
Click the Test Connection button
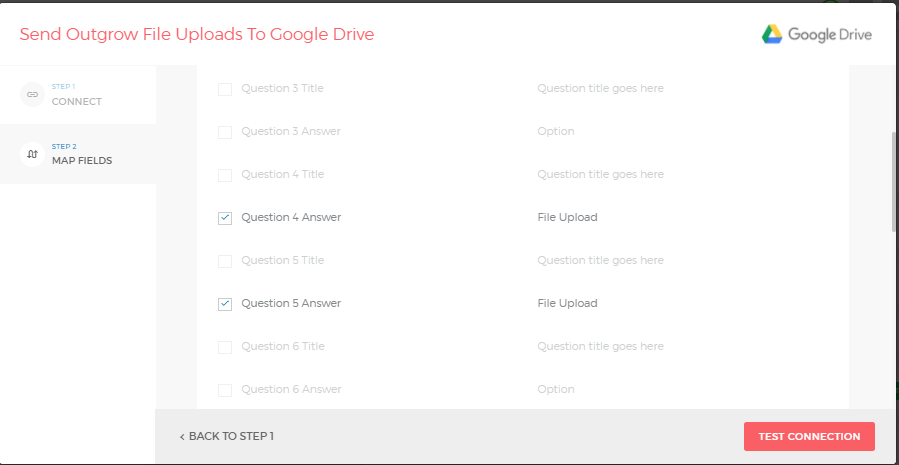point(809,436)
